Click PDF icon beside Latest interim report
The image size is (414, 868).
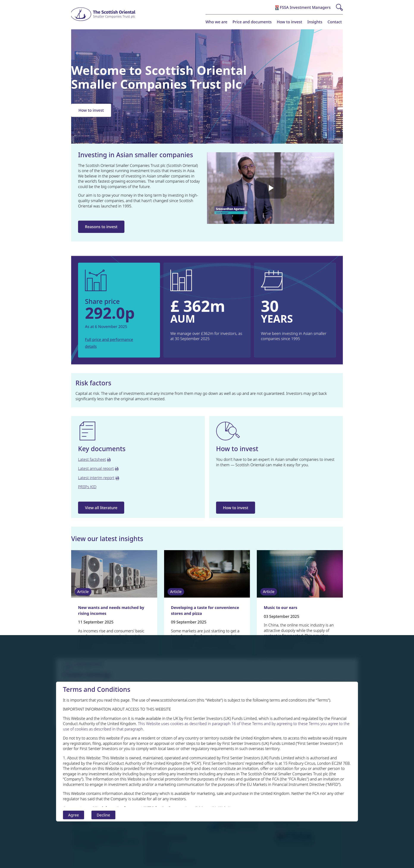point(117,478)
